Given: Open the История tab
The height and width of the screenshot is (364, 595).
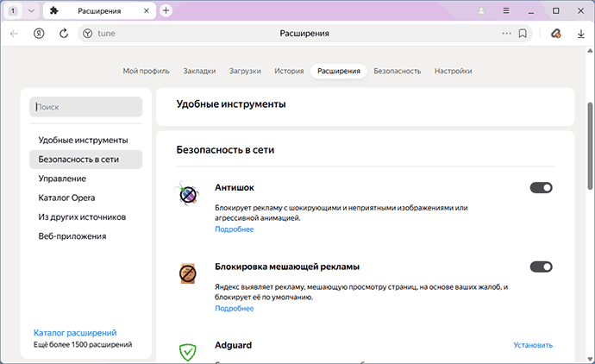Looking at the screenshot, I should pyautogui.click(x=289, y=71).
